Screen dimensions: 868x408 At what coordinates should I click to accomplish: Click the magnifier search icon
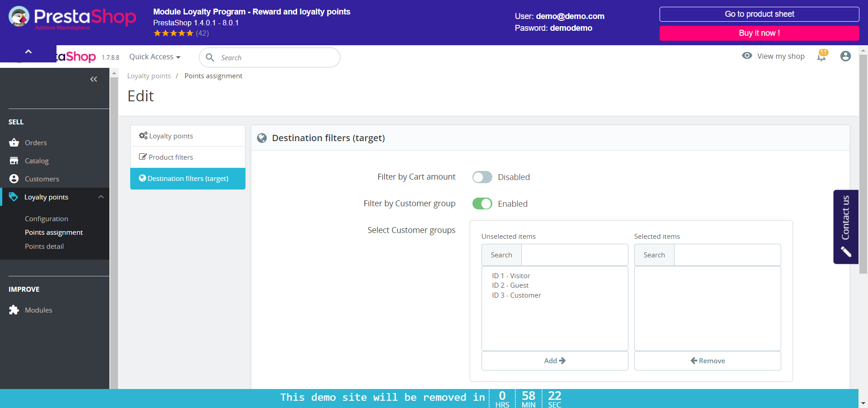click(x=210, y=57)
